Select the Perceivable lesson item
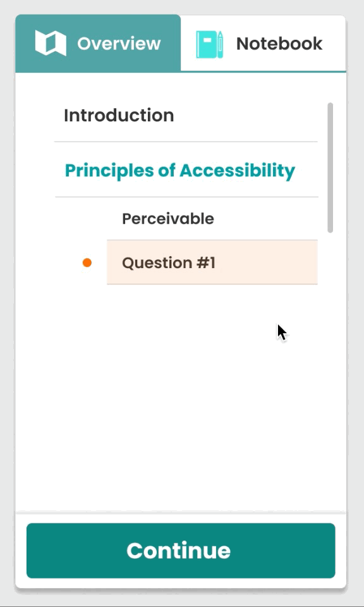The width and height of the screenshot is (364, 607). tap(212, 219)
